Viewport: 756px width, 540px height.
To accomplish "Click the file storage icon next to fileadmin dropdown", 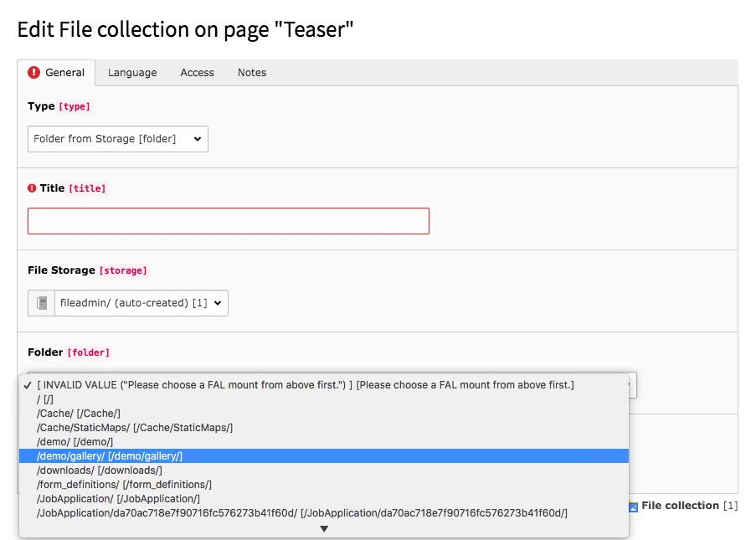I will [x=40, y=302].
